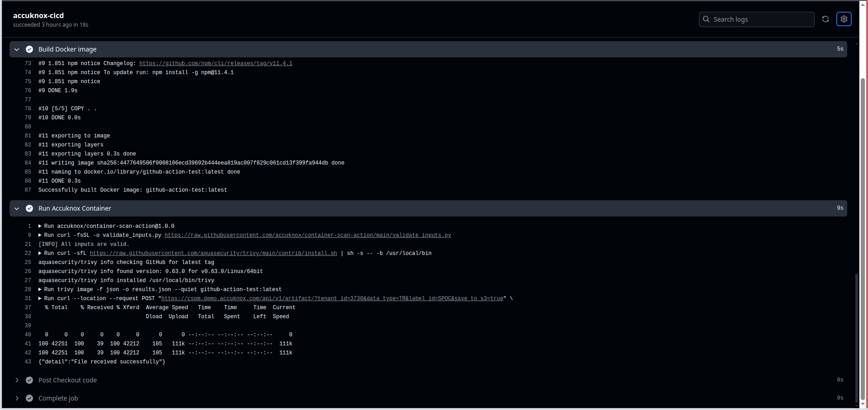Click the success checkmark beside Complete job

coord(29,398)
